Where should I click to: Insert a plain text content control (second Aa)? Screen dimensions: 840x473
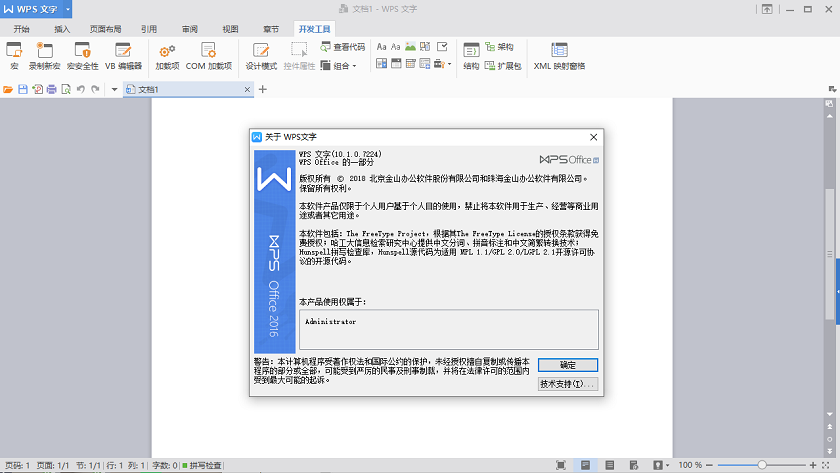[x=396, y=47]
